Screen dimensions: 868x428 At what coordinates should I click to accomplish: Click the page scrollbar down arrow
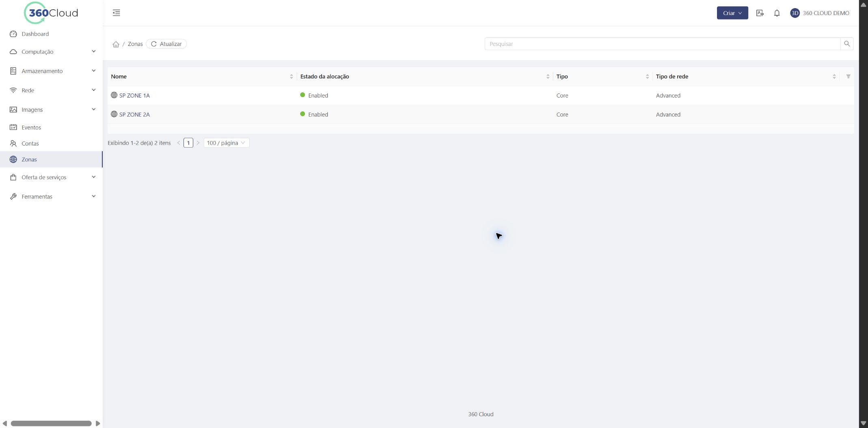click(x=864, y=424)
